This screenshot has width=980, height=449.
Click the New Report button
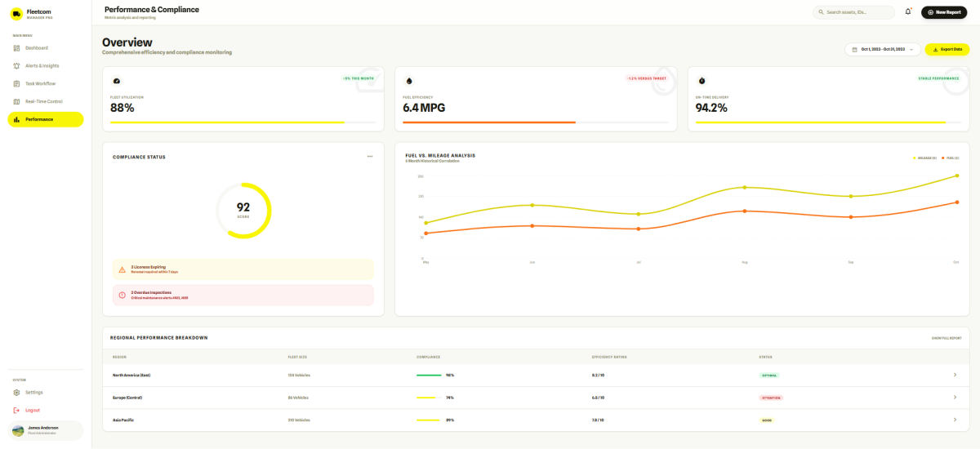pos(944,12)
